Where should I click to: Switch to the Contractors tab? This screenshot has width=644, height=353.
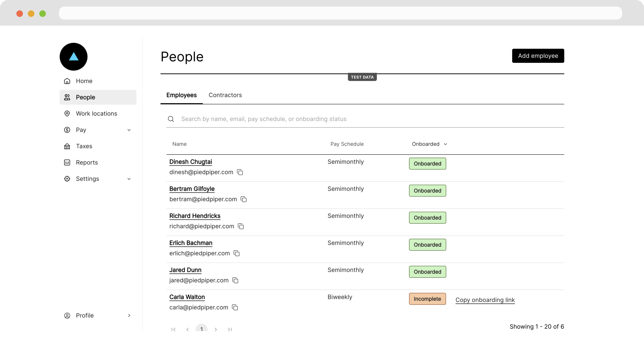[225, 95]
